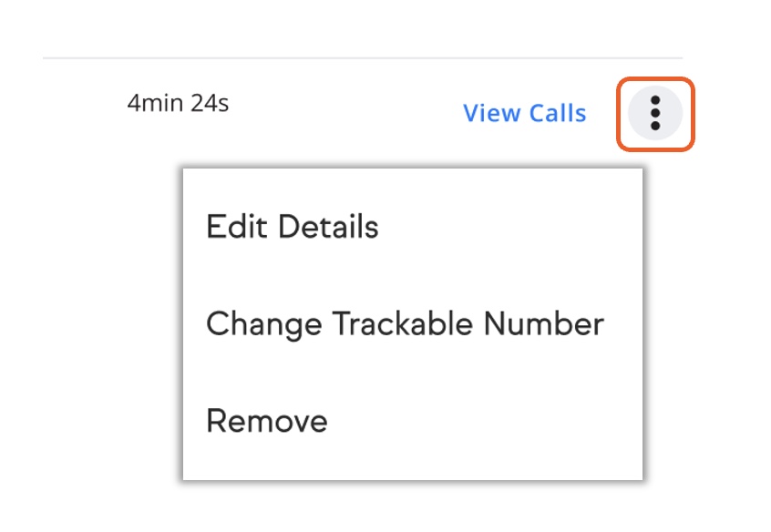Remove this tracked number entry

[x=266, y=421]
